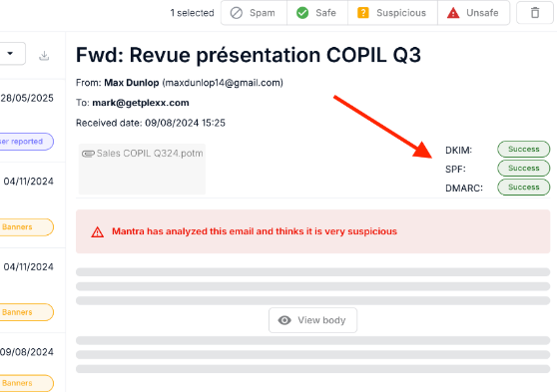Click sender address maxdunlop14@gmail.com
The image size is (557, 392).
coord(223,83)
